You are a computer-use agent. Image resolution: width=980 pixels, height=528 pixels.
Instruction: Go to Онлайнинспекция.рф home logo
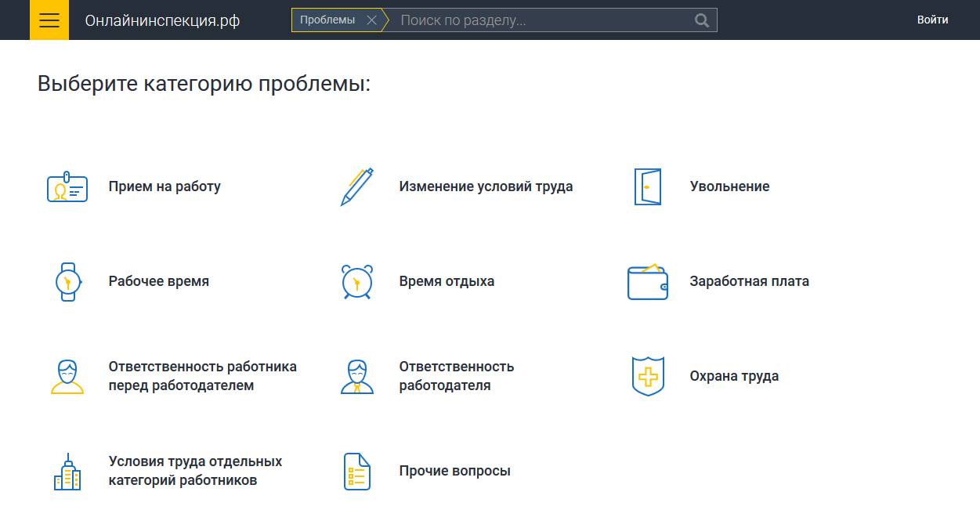click(x=162, y=20)
